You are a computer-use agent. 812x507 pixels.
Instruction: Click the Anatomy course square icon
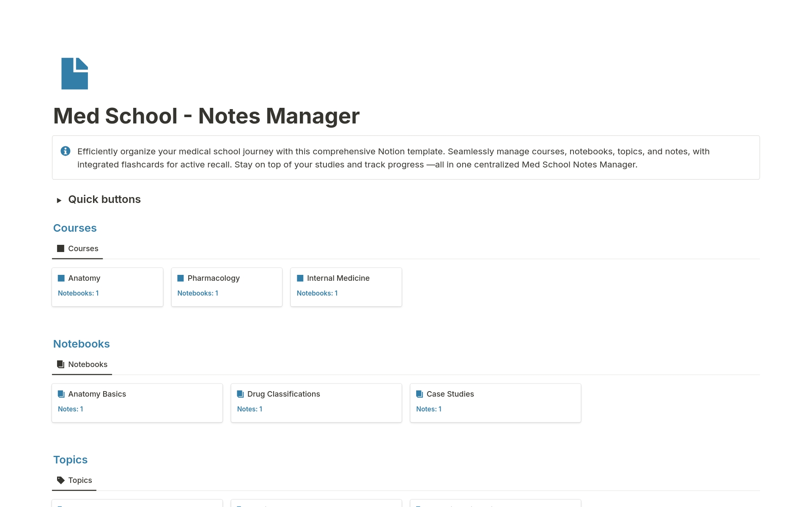61,278
